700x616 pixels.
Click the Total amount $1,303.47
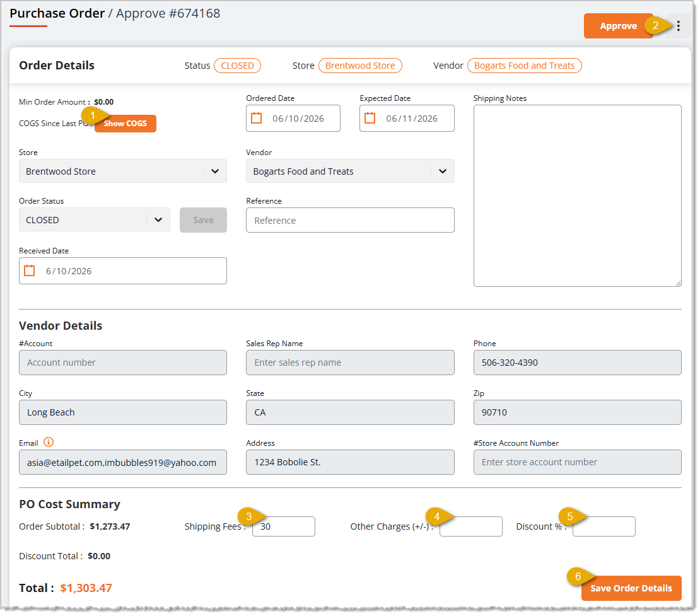pos(86,588)
